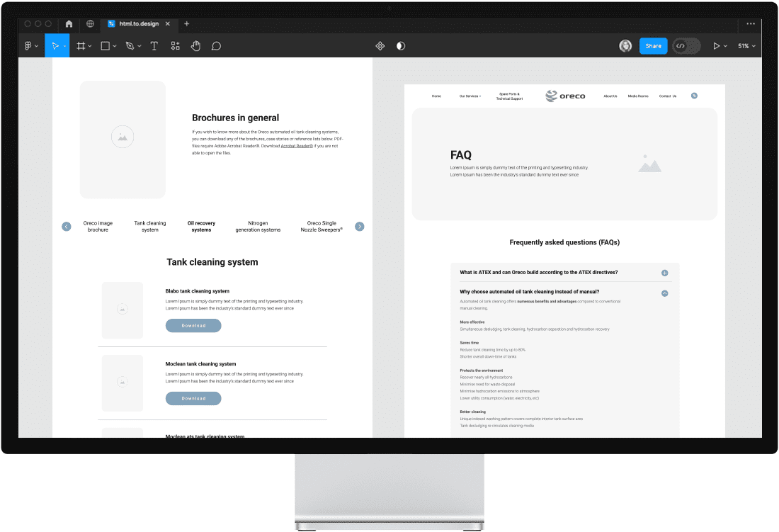The height and width of the screenshot is (532, 779).
Task: Select the Frequently asked questions (FAQs) heading
Action: click(564, 242)
